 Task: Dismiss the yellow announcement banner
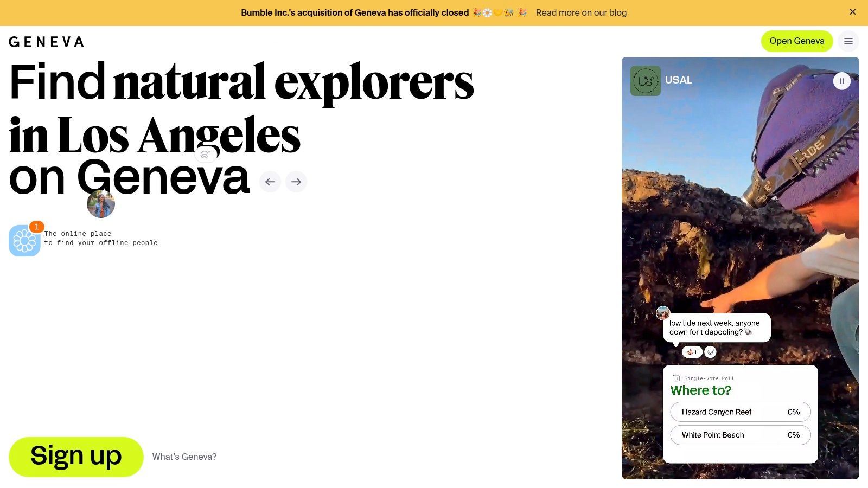click(x=852, y=12)
